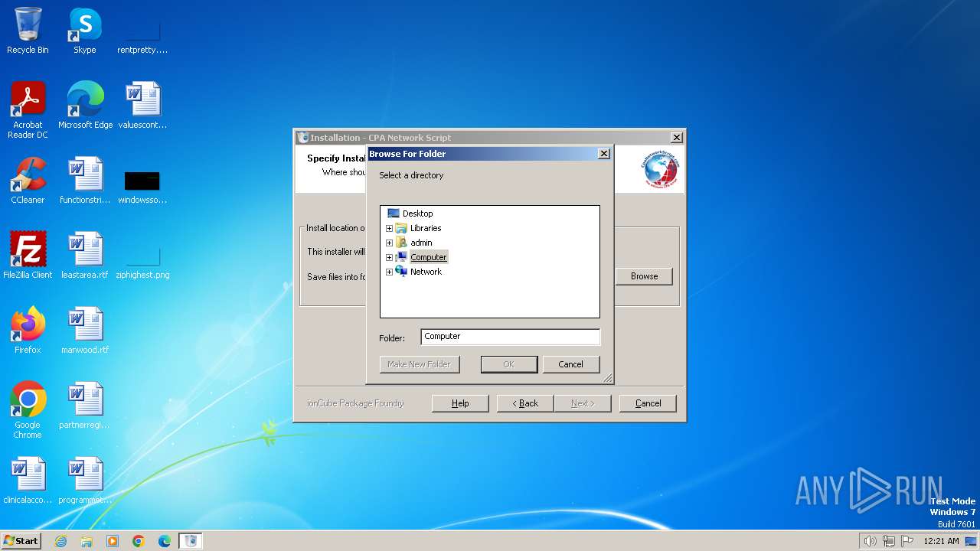Viewport: 980px width, 551px height.
Task: Select valuescont document on desktop
Action: coord(142,106)
